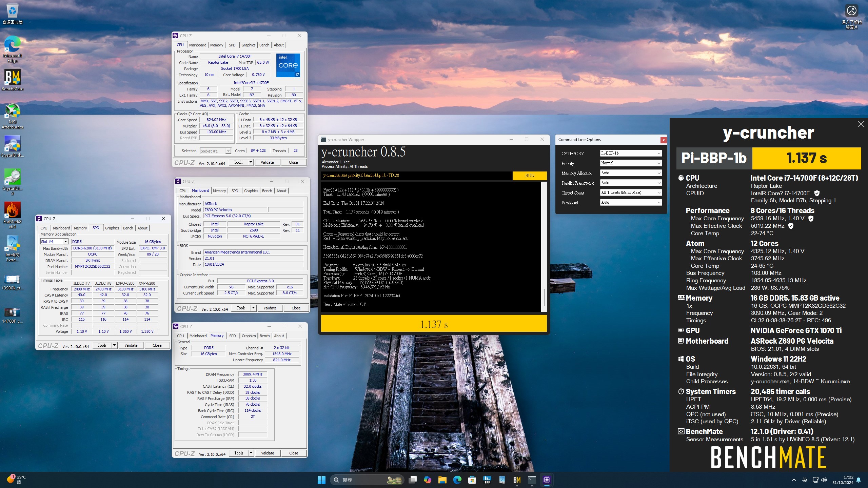Open the Thread Count dropdown
The width and height of the screenshot is (868, 488).
pos(631,192)
